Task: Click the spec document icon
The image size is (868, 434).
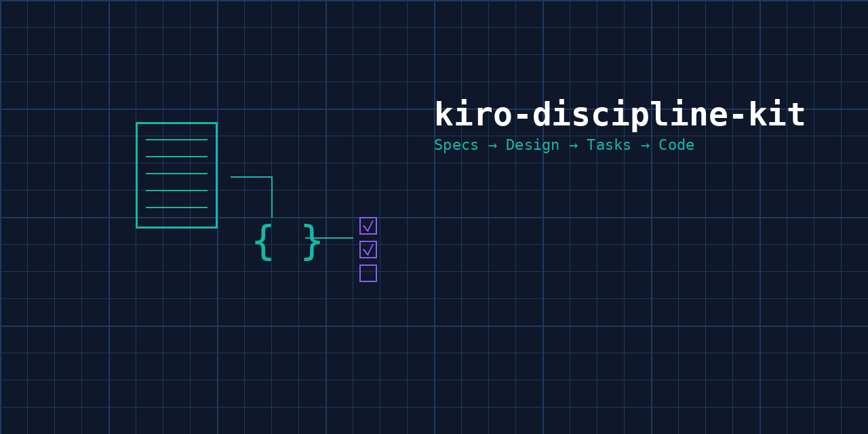Action: (176, 175)
